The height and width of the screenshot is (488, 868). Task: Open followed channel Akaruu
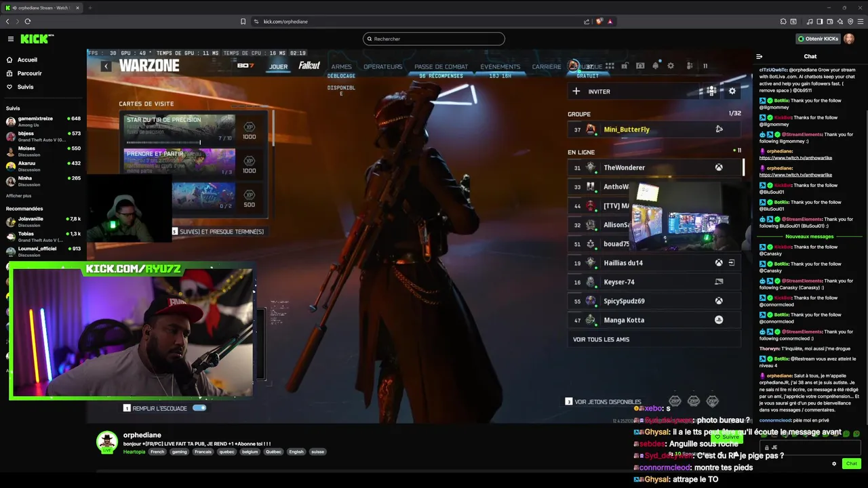pyautogui.click(x=43, y=166)
